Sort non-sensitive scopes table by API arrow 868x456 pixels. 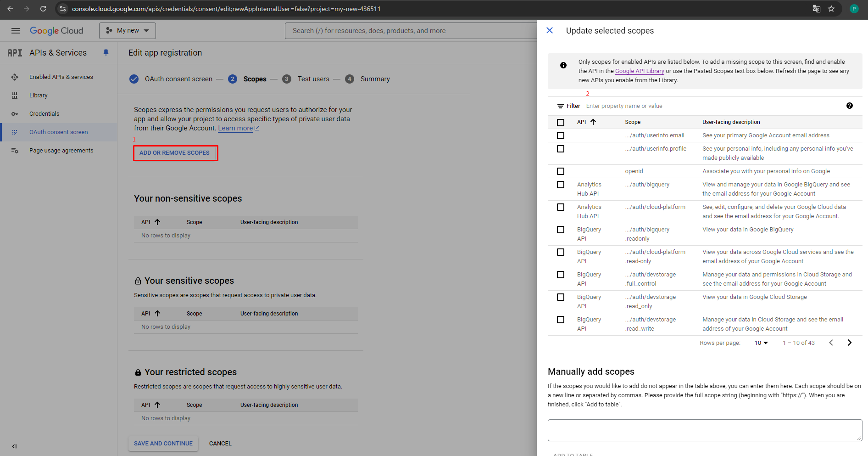click(x=157, y=222)
